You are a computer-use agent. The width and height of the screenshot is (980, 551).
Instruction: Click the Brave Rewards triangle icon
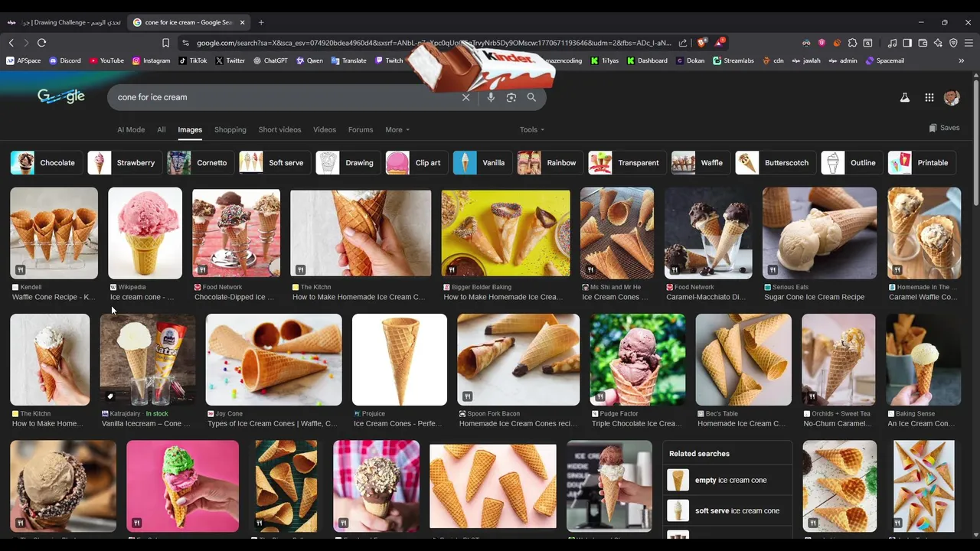point(719,43)
